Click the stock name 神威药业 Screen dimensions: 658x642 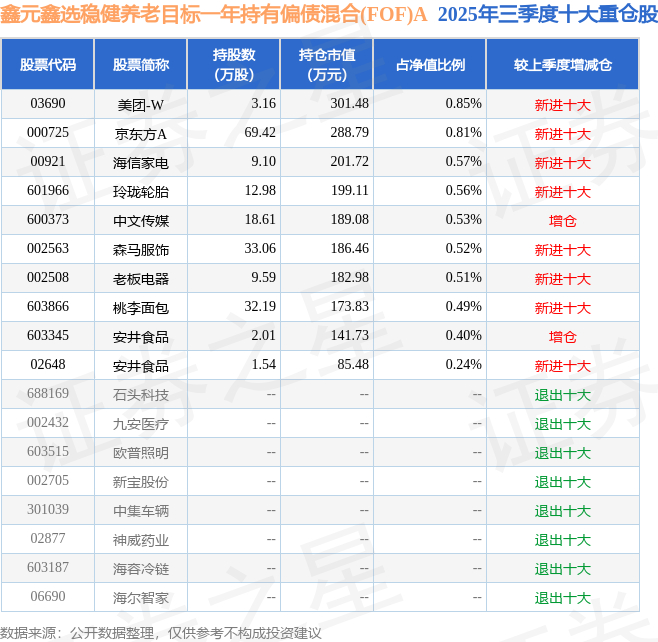(141, 539)
